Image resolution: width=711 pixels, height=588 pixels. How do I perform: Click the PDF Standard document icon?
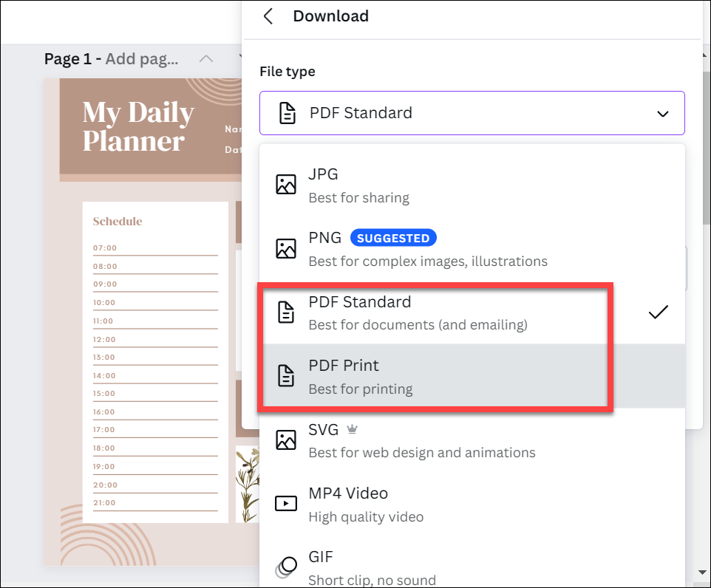point(286,312)
